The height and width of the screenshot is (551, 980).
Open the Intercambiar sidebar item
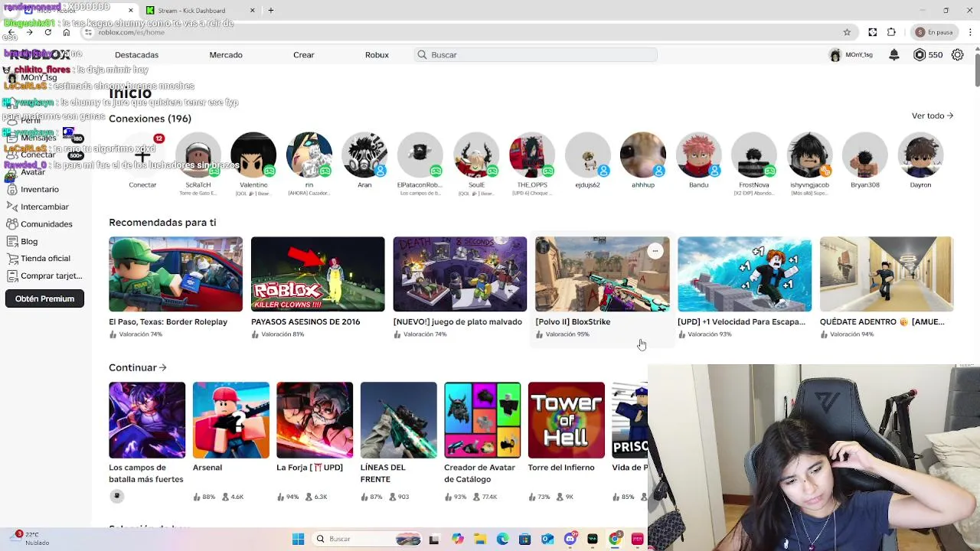tap(44, 207)
